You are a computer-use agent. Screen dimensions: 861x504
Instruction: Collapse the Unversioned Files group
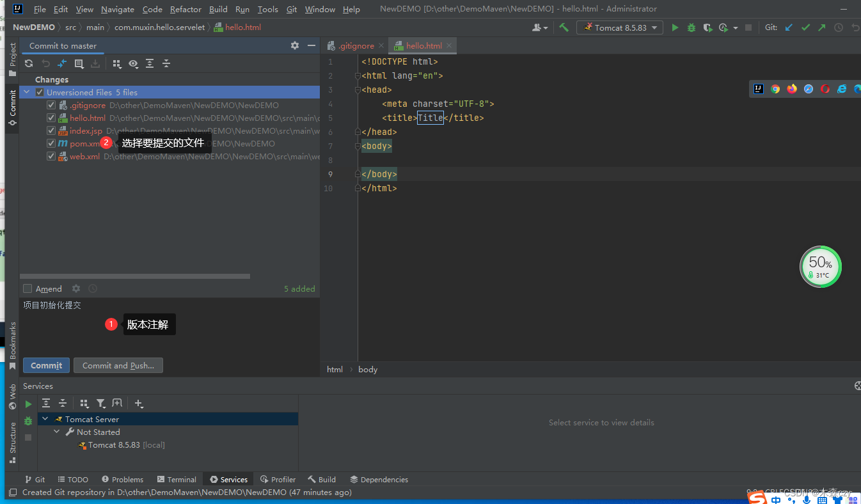(x=27, y=92)
